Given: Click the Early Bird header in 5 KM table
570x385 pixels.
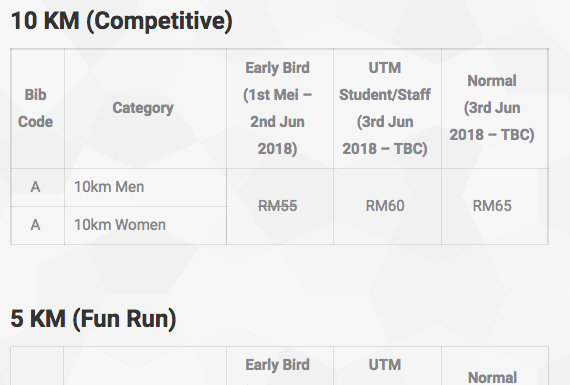Looking at the screenshot, I should (x=277, y=365).
